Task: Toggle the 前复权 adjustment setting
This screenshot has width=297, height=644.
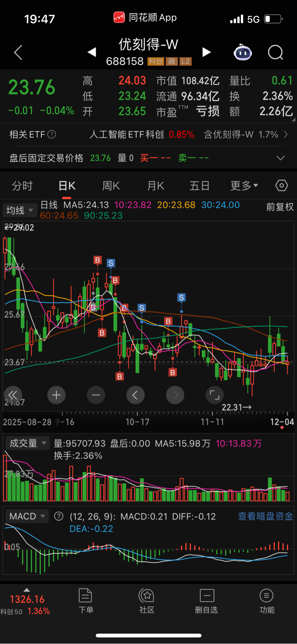Action: 280,207
